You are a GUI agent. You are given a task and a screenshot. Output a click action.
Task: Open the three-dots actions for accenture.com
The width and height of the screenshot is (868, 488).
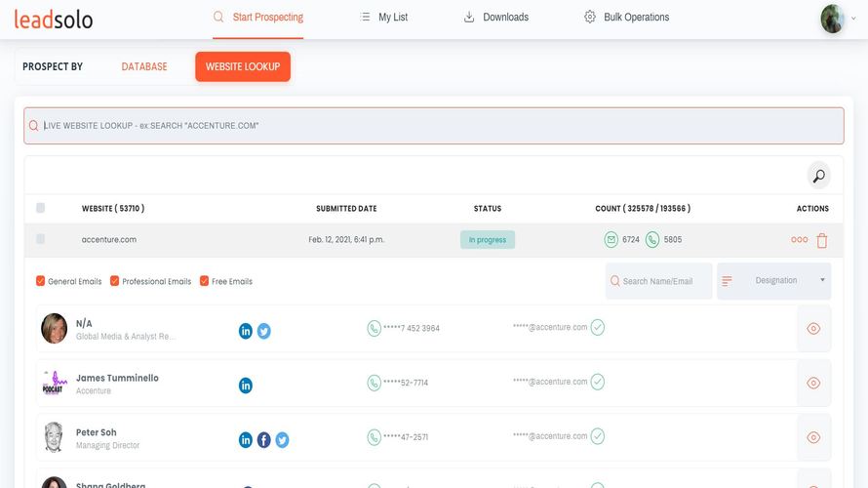(800, 239)
